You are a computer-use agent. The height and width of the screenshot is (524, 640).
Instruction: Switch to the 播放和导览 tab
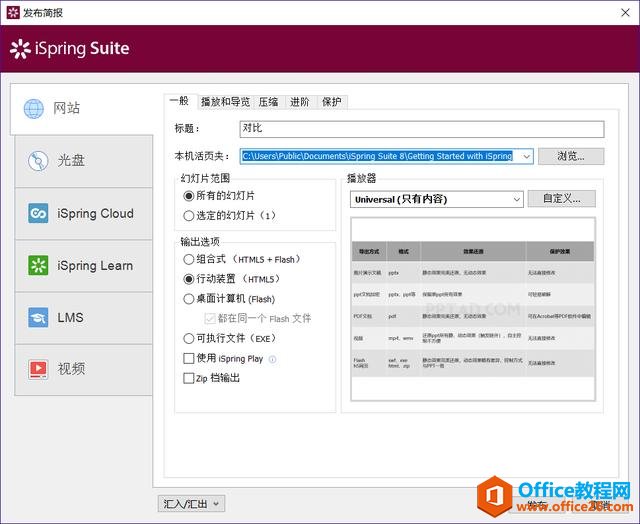coord(225,102)
